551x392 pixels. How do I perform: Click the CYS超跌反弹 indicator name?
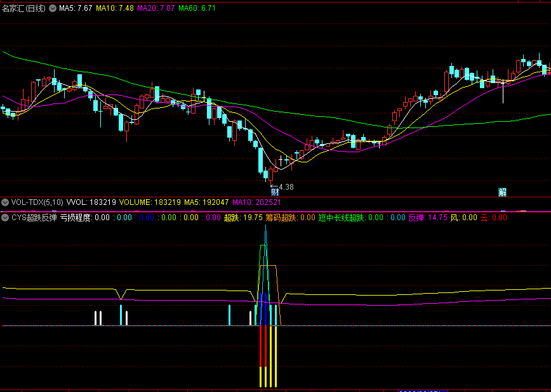pos(34,218)
